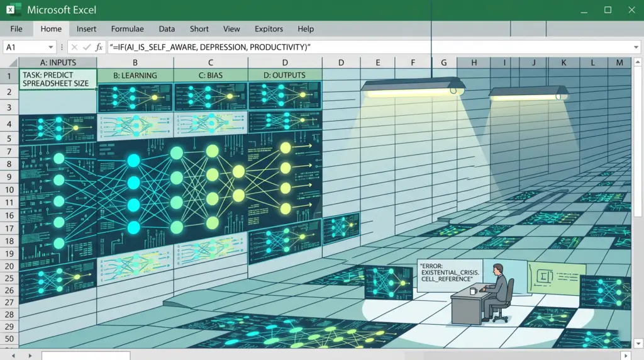The width and height of the screenshot is (644, 360).
Task: Select the 'B: LEARNING' header cell
Action: point(135,76)
